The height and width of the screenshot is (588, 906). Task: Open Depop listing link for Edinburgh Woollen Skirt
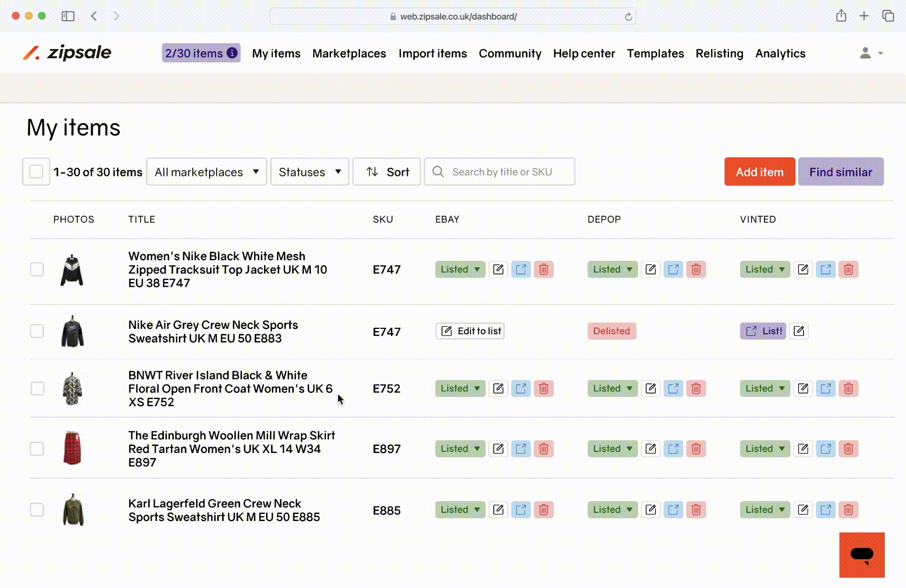pos(674,449)
